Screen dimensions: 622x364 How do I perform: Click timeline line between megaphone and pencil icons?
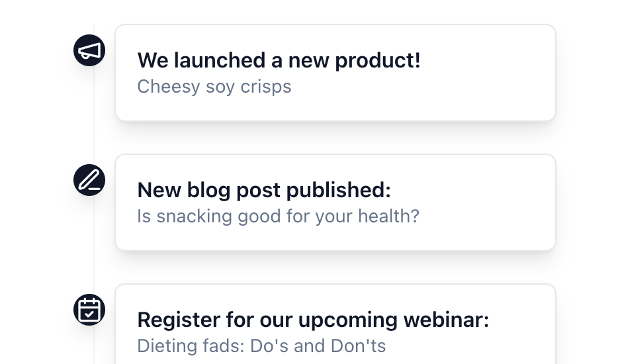pos(94,116)
